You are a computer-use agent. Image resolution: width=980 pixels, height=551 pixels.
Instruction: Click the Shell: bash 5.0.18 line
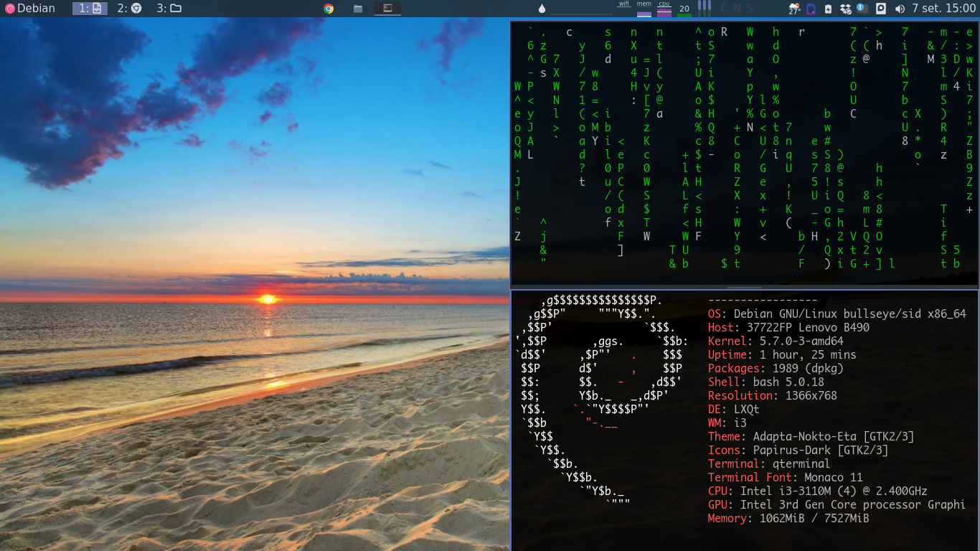[x=765, y=382]
